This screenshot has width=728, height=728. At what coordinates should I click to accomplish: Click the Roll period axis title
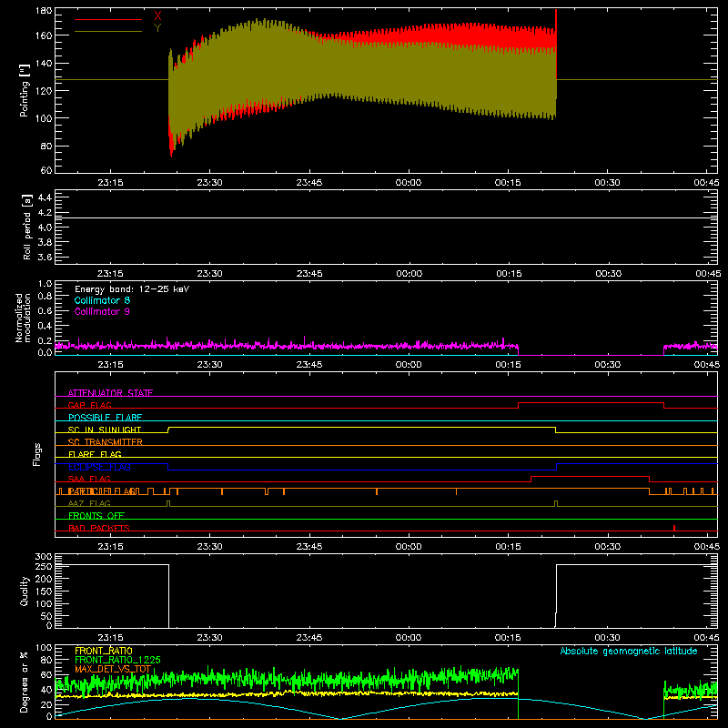click(x=26, y=227)
